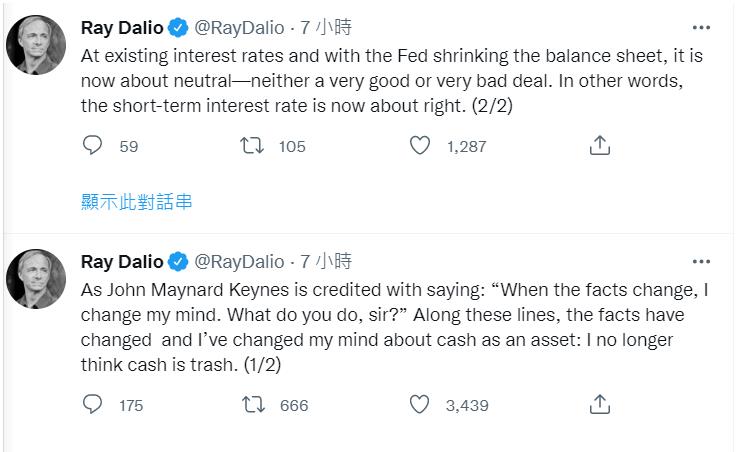Click the 7 小時 timestamp on second tweet
Image resolution: width=738 pixels, height=452 pixels.
click(326, 262)
